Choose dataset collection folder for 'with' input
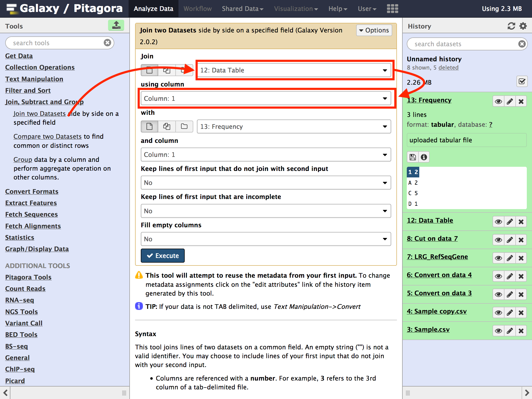The height and width of the screenshot is (399, 532). 184,127
